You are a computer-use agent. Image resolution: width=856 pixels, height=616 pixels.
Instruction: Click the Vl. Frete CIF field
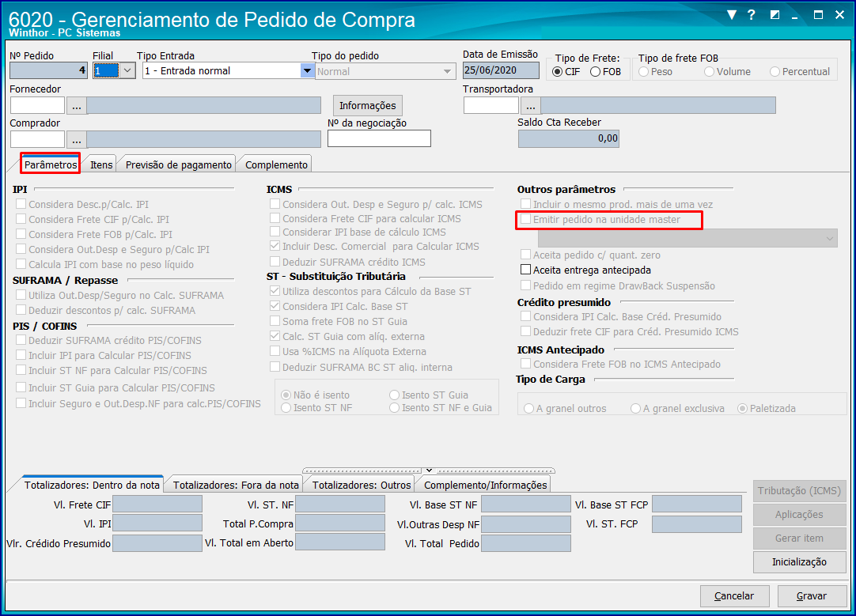pos(157,505)
